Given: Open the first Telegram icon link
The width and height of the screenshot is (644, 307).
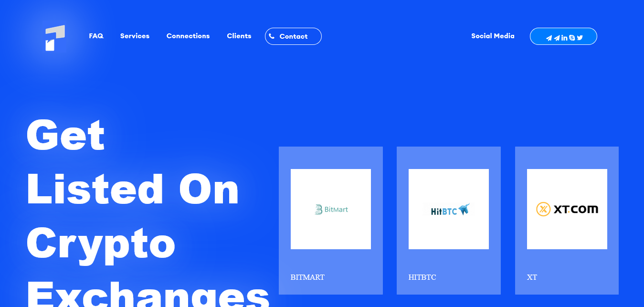Looking at the screenshot, I should coord(549,38).
